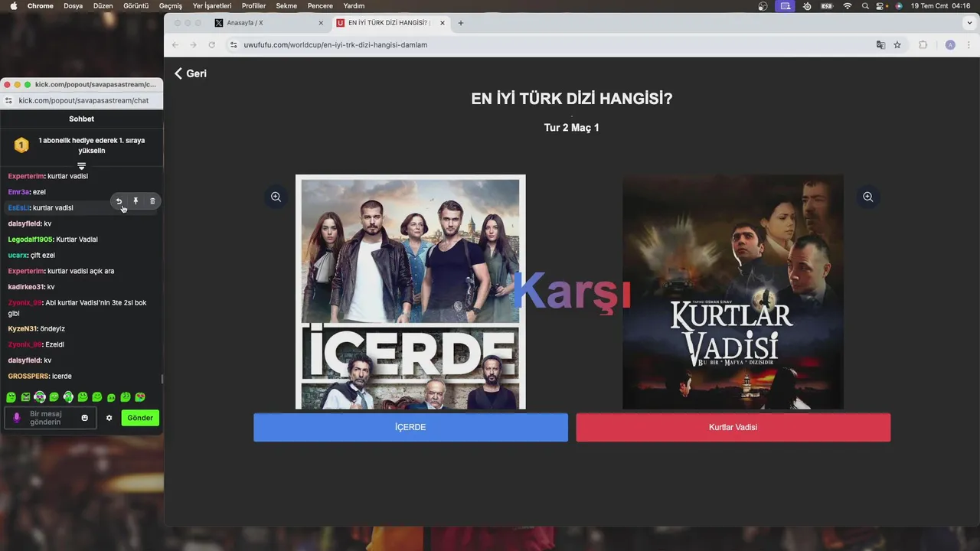Open the emoji picker in chat input
This screenshot has width=980, height=551.
[x=85, y=418]
